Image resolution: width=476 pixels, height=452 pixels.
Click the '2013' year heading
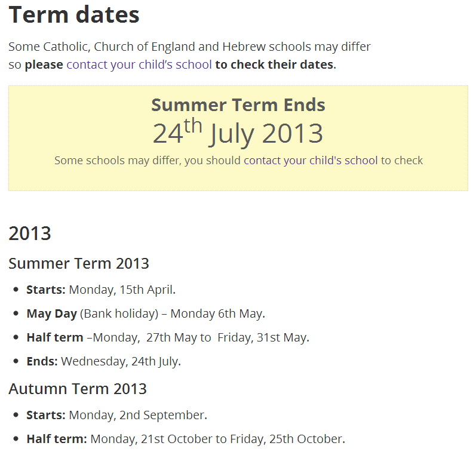[30, 233]
